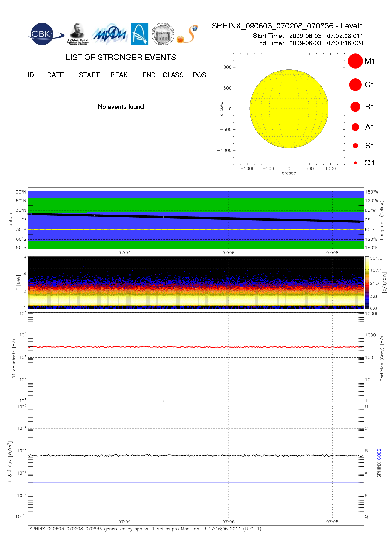The image size is (392, 555).
Task: Click the Lebedev Physical Institute portrait logo
Action: tap(77, 34)
